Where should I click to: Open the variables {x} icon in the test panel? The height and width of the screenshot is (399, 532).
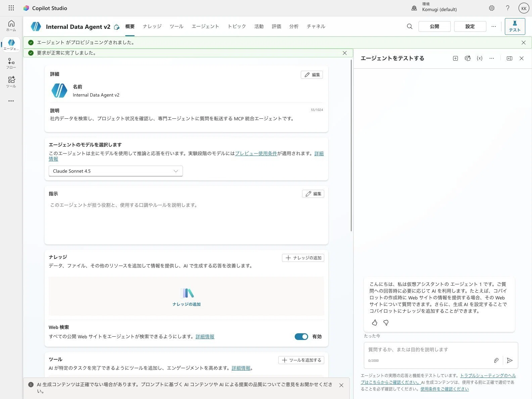point(480,58)
